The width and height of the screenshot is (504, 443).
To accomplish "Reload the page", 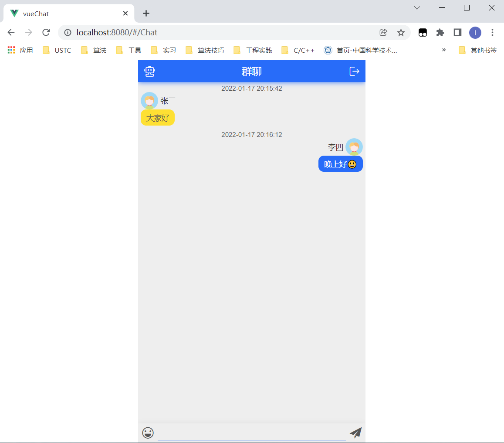I will coord(46,32).
